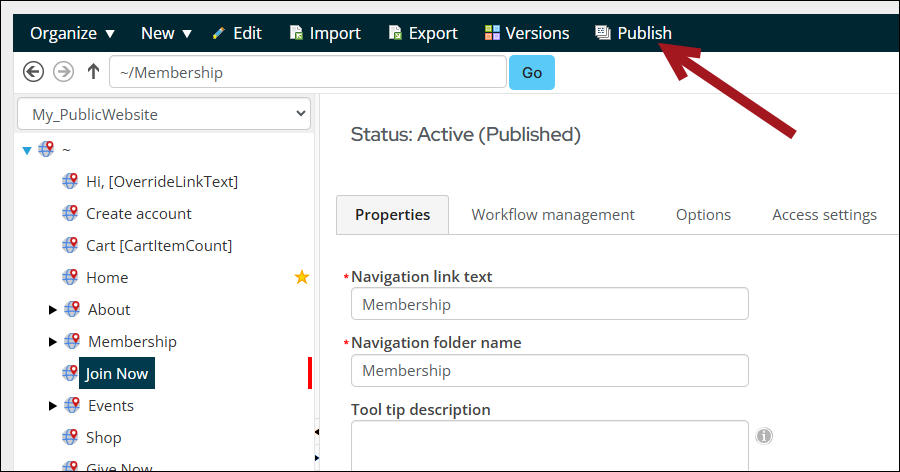Screen dimensions: 900x472
Task: Open the New dropdown menu
Action: click(x=166, y=33)
